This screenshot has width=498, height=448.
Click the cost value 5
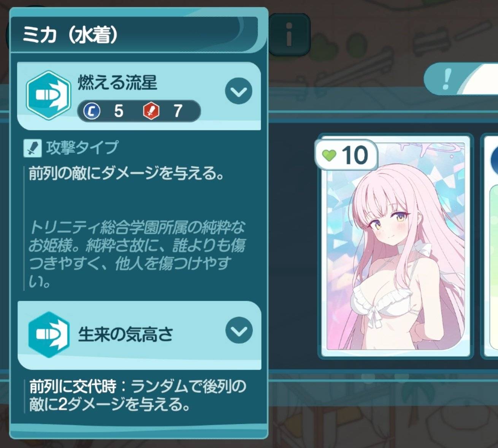(x=119, y=111)
